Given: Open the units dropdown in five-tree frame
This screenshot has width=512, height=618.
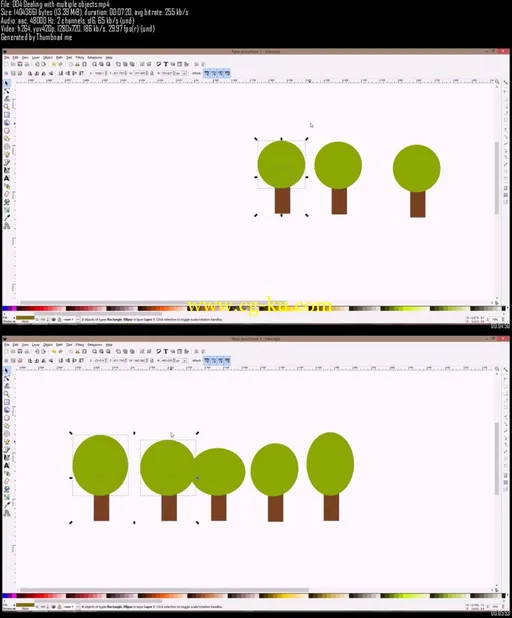Looking at the screenshot, I should pos(184,361).
